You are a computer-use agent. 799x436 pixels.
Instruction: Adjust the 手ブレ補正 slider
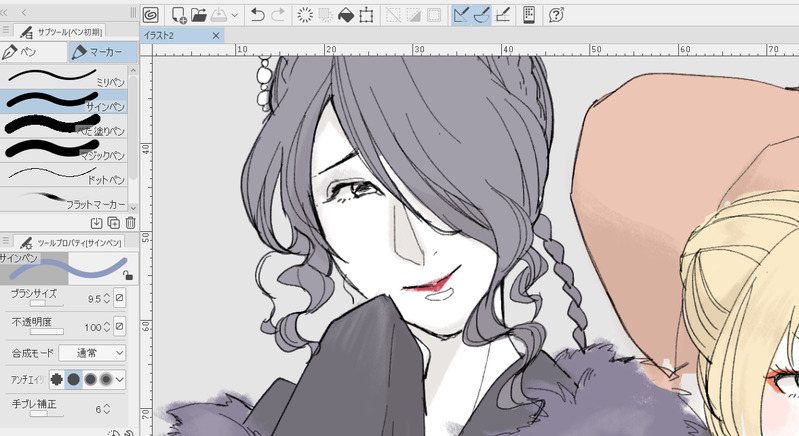(46, 414)
